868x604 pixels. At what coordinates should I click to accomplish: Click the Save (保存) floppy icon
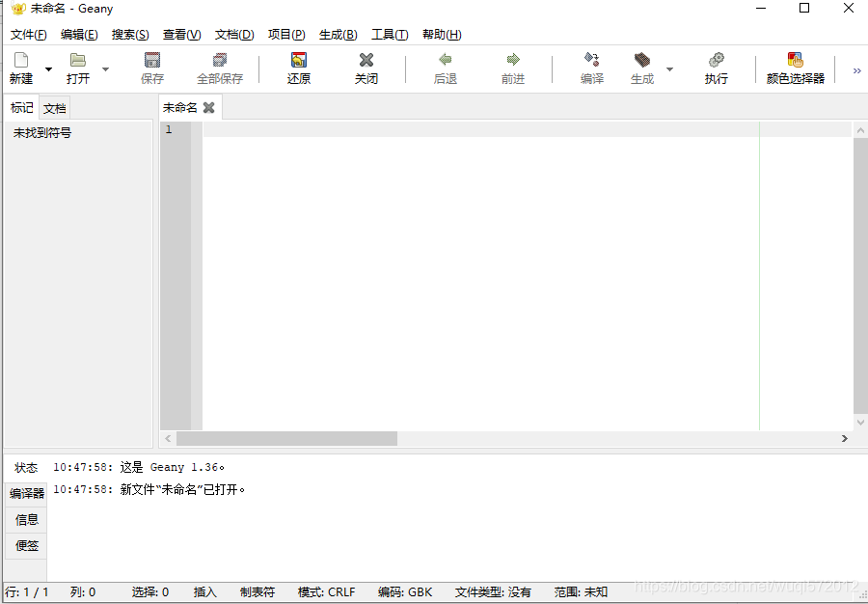[x=152, y=60]
